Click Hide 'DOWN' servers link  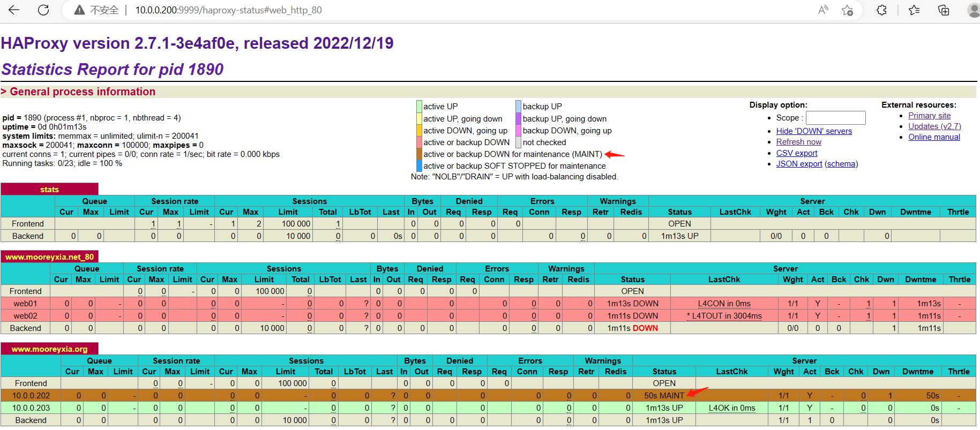point(814,131)
